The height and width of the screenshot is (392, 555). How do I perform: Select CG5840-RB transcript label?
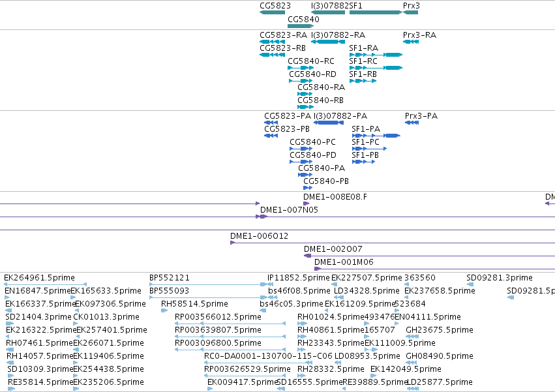[320, 100]
